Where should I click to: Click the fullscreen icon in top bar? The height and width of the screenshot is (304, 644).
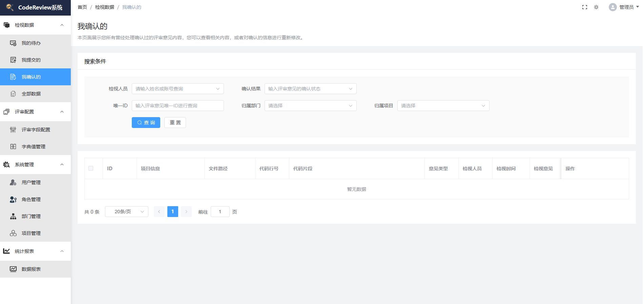[584, 7]
